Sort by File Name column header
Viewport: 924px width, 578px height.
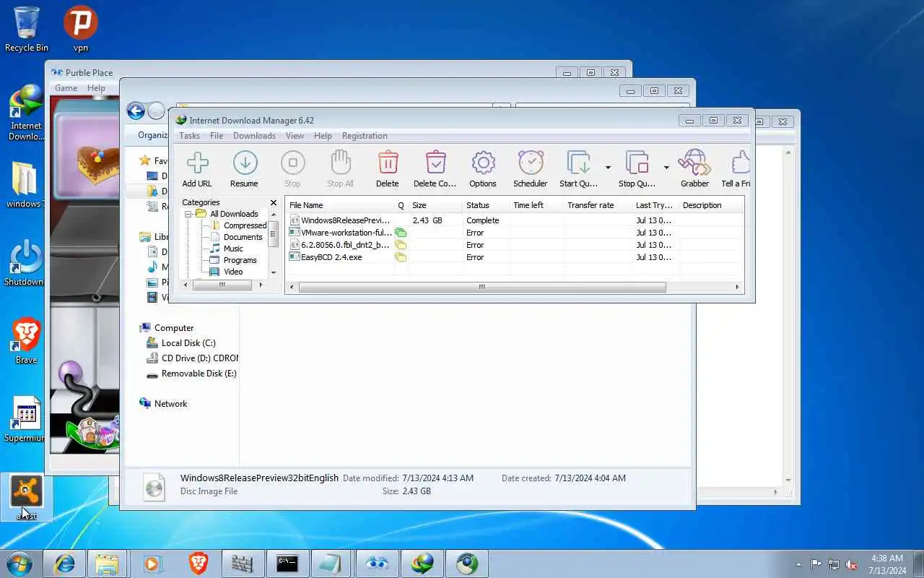point(340,205)
